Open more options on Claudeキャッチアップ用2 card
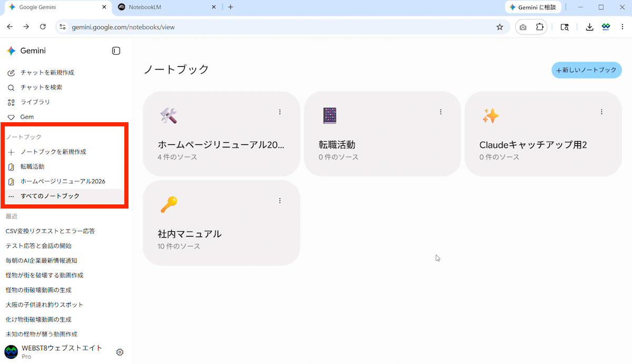The image size is (632, 364). pos(601,112)
